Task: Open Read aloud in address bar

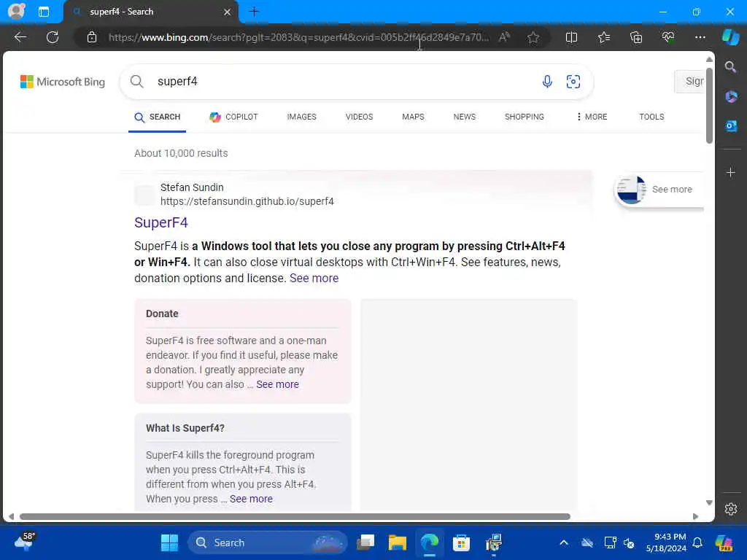Action: 504,37
